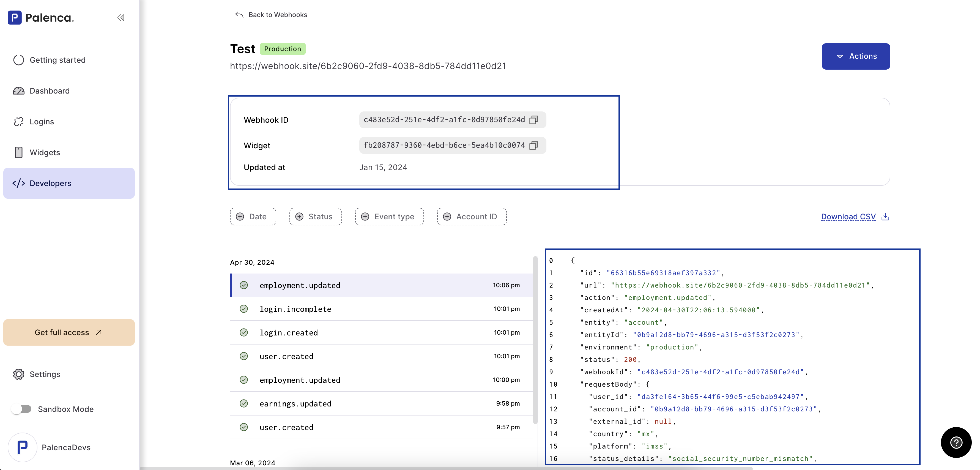Click the horizontal scrollbar at page bottom
The height and width of the screenshot is (470, 980).
tap(446, 468)
